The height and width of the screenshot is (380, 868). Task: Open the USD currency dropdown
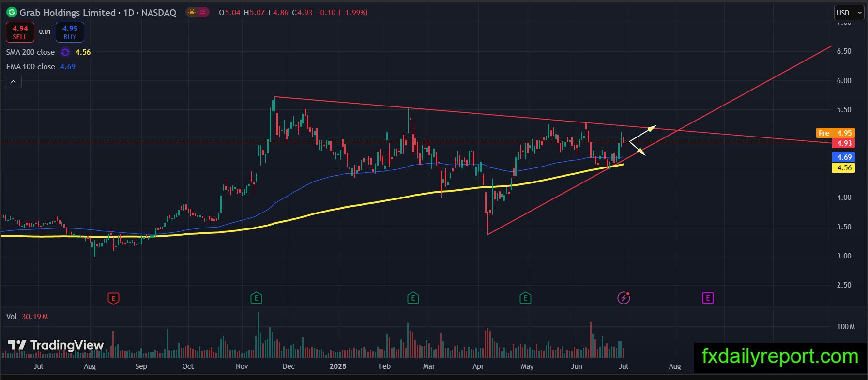point(850,13)
